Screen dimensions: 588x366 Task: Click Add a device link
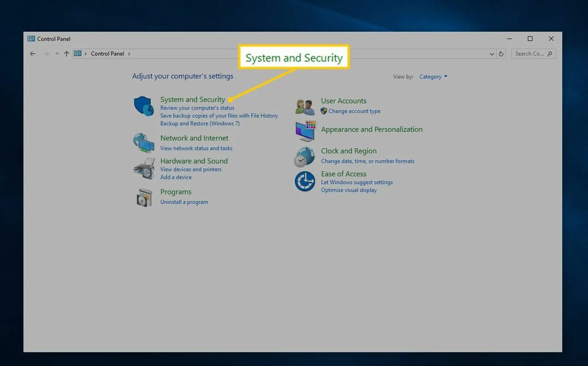click(x=176, y=177)
